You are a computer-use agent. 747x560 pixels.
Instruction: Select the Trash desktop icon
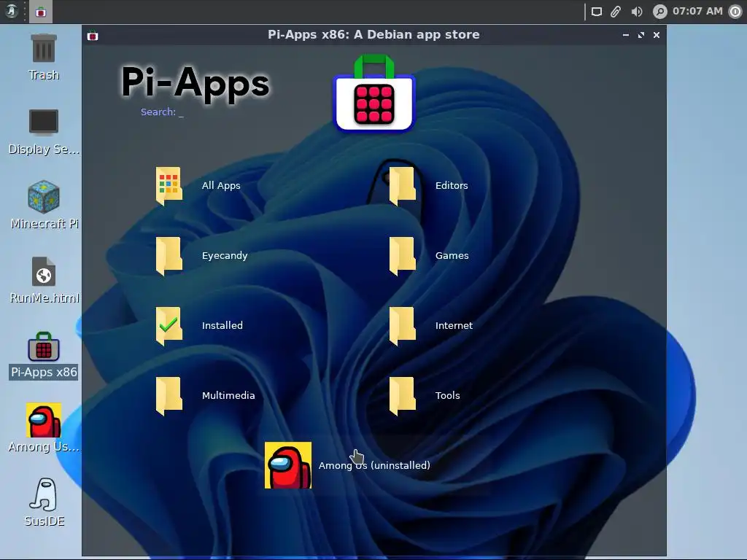click(43, 48)
